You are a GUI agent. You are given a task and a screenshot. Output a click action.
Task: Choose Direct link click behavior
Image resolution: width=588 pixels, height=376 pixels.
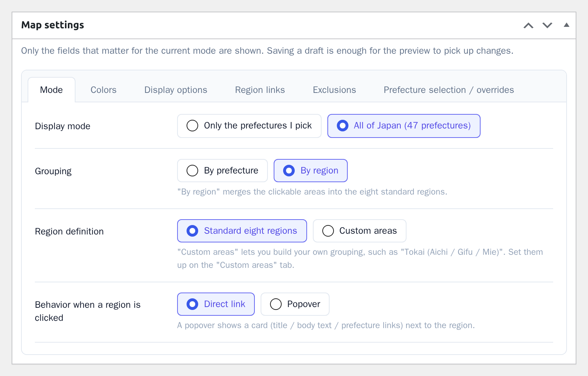point(216,304)
